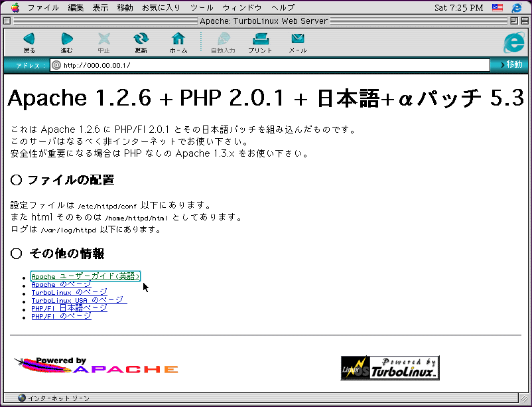Viewport: 532px width, 407px height.
Task: Click the @ page icon in address bar
Action: 56,65
